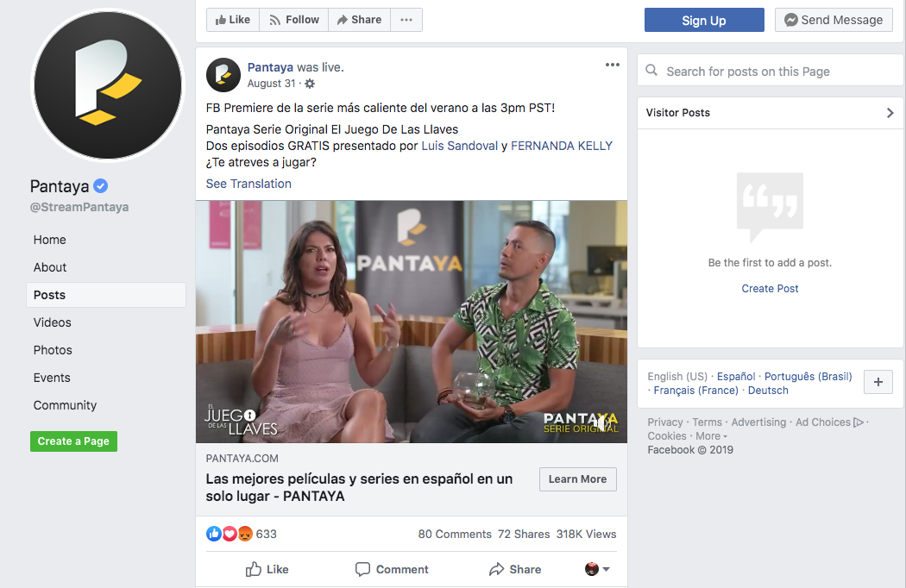This screenshot has width=906, height=588.
Task: Like the Pantaya page
Action: [233, 20]
